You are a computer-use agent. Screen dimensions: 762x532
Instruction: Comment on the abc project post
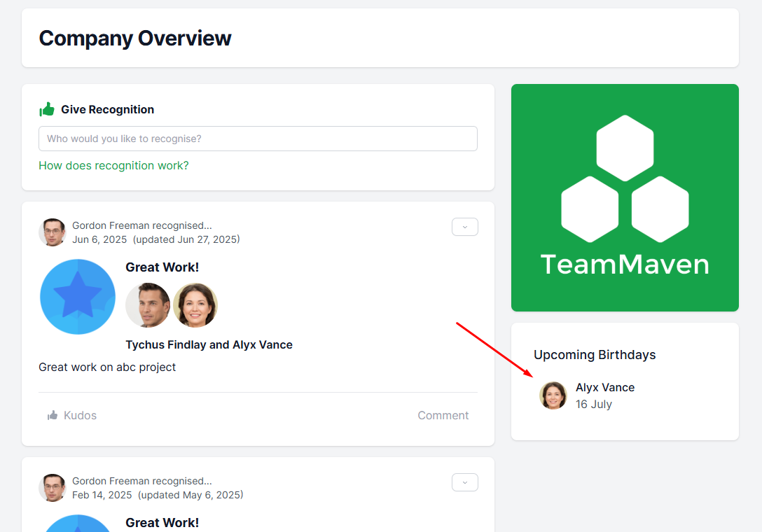point(443,415)
